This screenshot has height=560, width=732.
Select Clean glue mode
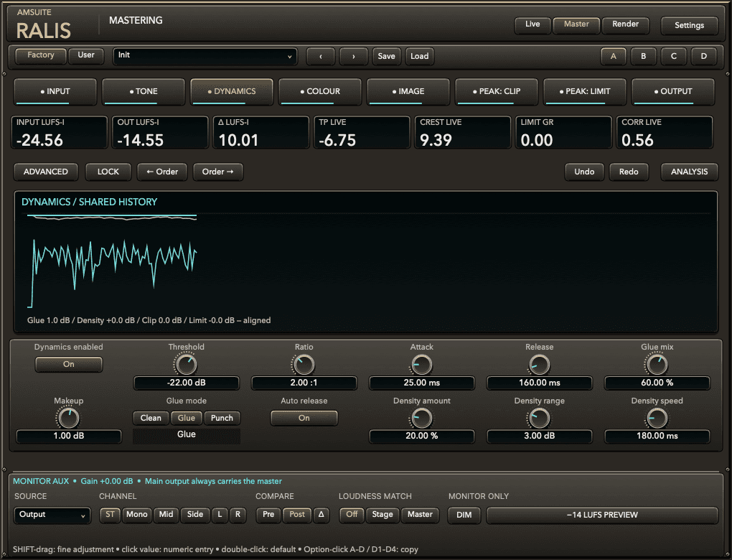(x=151, y=418)
